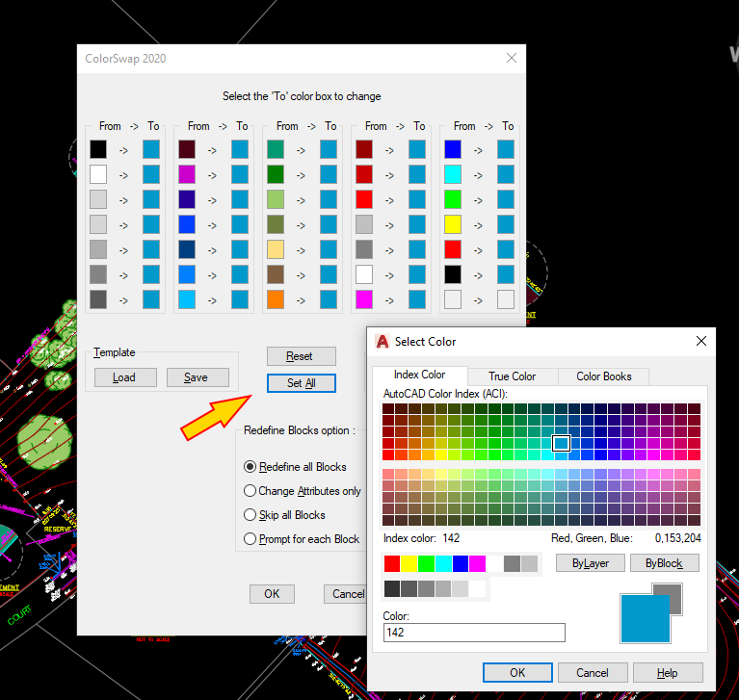This screenshot has width=739, height=700.
Task: Click the To box next to dark green From swatch
Action: [x=329, y=174]
